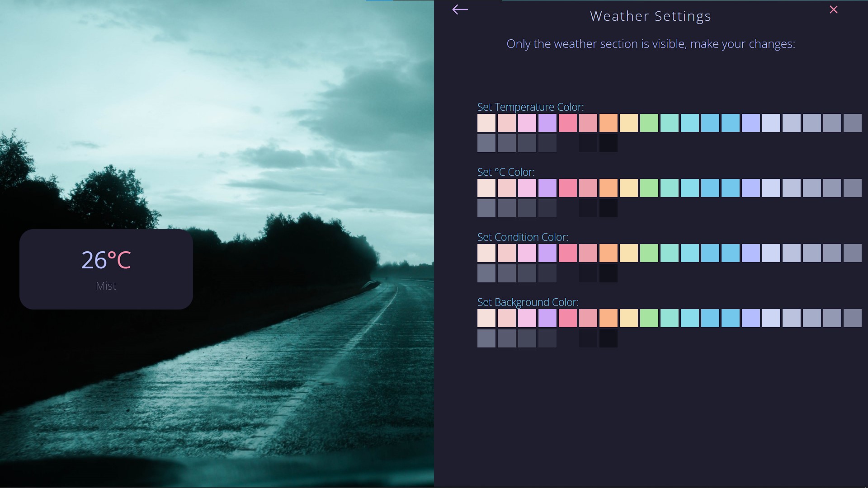Click the 26°C temperature reading in the weather widget
This screenshot has height=488, width=868.
point(106,260)
